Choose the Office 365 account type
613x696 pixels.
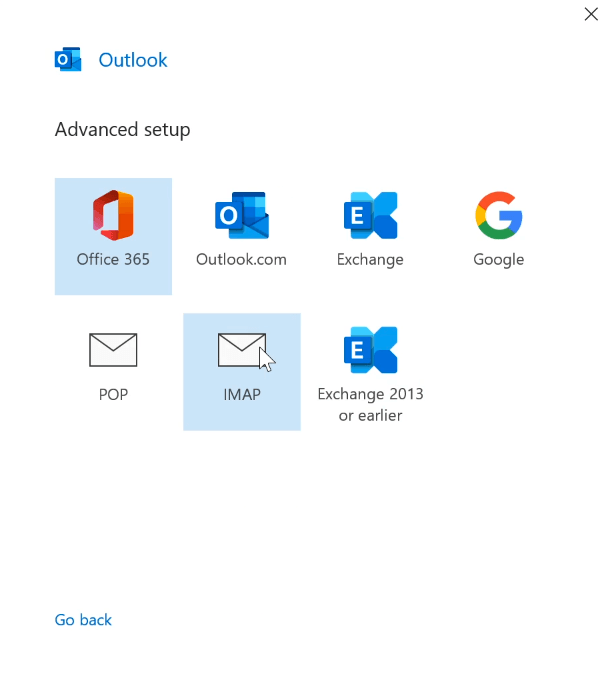click(x=113, y=236)
